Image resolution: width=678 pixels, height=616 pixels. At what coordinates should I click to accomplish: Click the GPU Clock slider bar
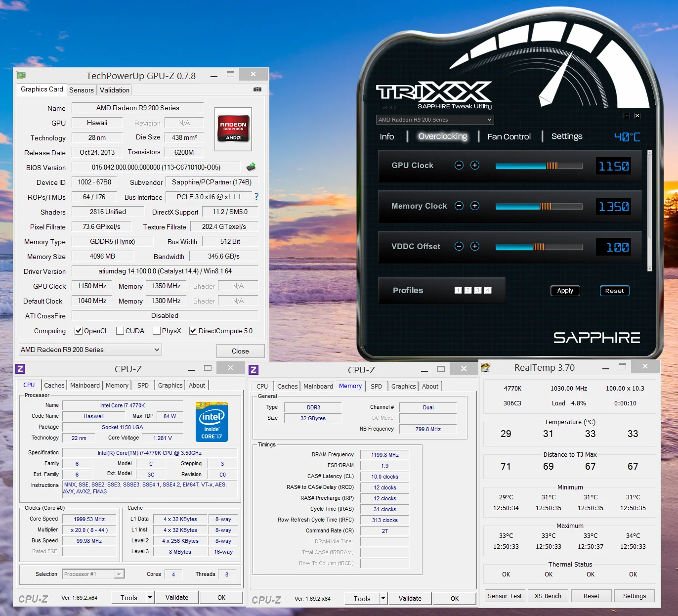pos(539,166)
